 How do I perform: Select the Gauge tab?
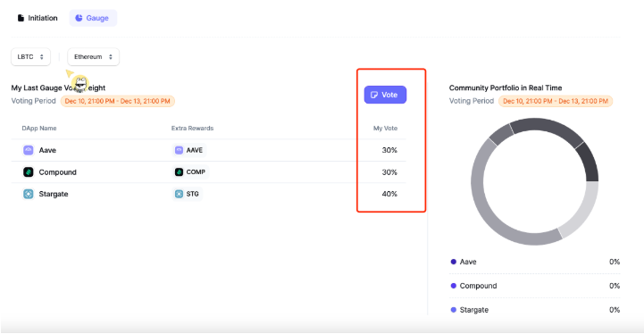93,18
